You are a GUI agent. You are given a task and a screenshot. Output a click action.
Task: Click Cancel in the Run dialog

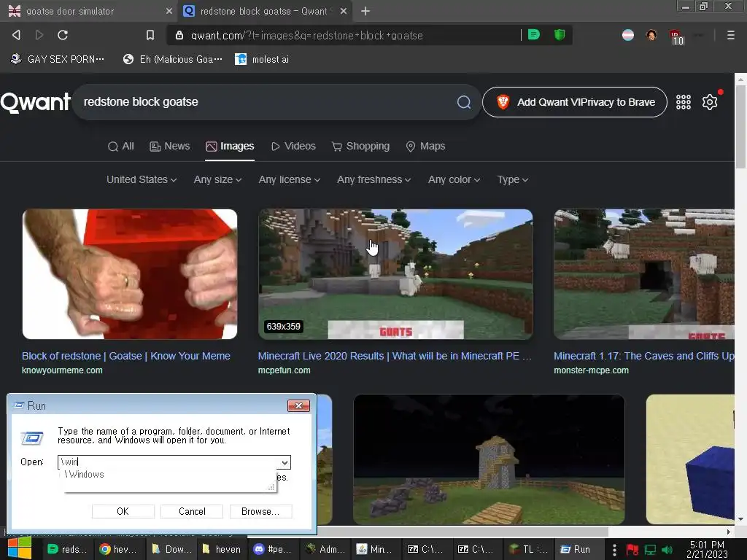(192, 511)
